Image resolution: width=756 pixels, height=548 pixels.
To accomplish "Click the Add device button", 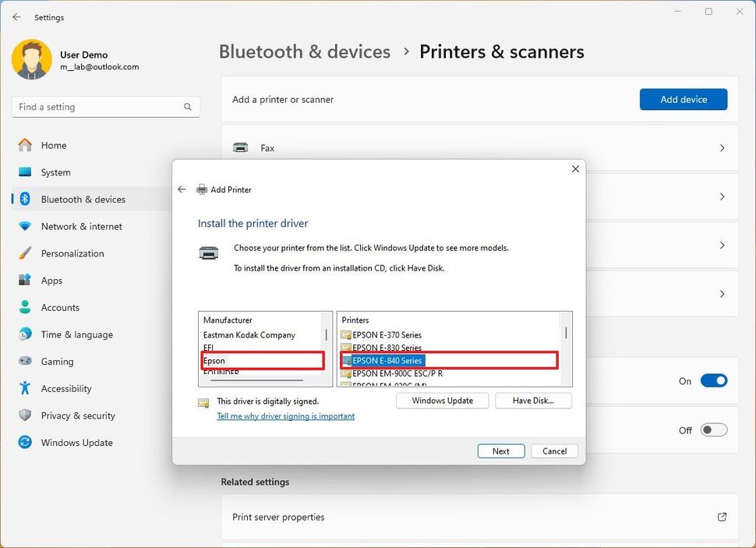I will click(684, 99).
